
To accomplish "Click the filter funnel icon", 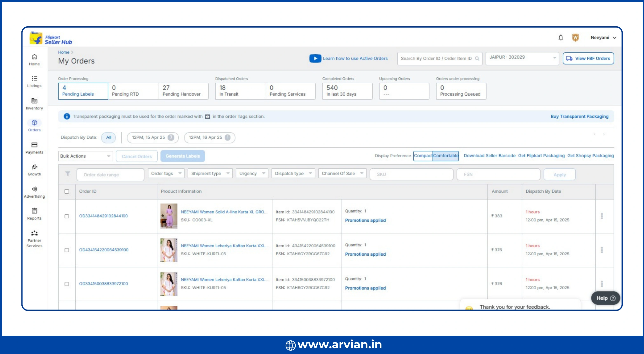I will pos(68,174).
